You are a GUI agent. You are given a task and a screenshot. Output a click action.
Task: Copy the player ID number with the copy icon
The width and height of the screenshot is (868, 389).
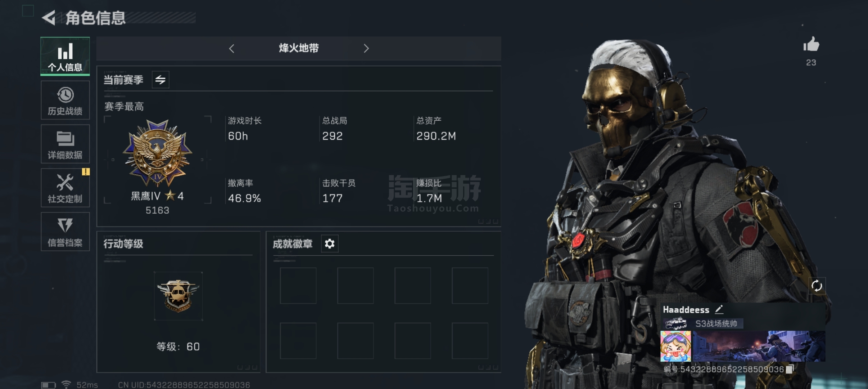point(790,369)
